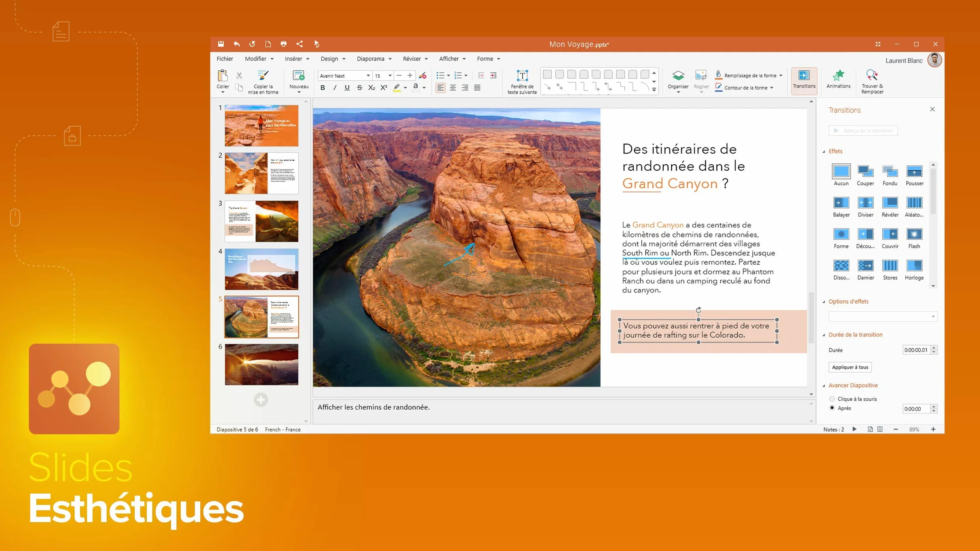This screenshot has height=551, width=980.
Task: Select the Flash transition effect
Action: (914, 238)
